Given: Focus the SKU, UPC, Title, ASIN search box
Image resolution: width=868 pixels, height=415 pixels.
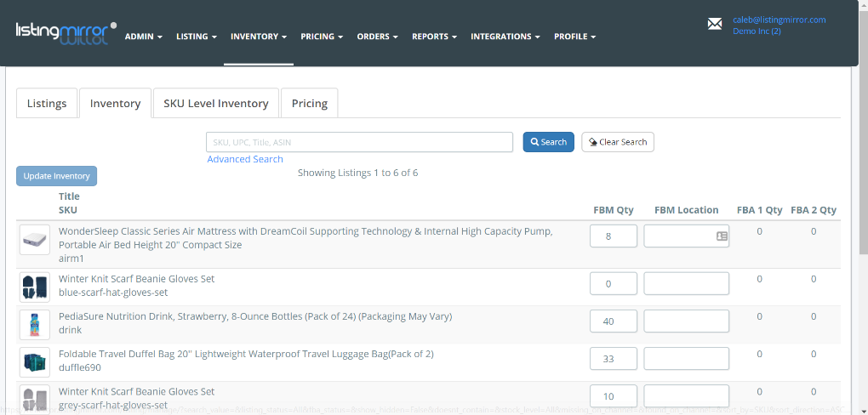Looking at the screenshot, I should tap(359, 142).
